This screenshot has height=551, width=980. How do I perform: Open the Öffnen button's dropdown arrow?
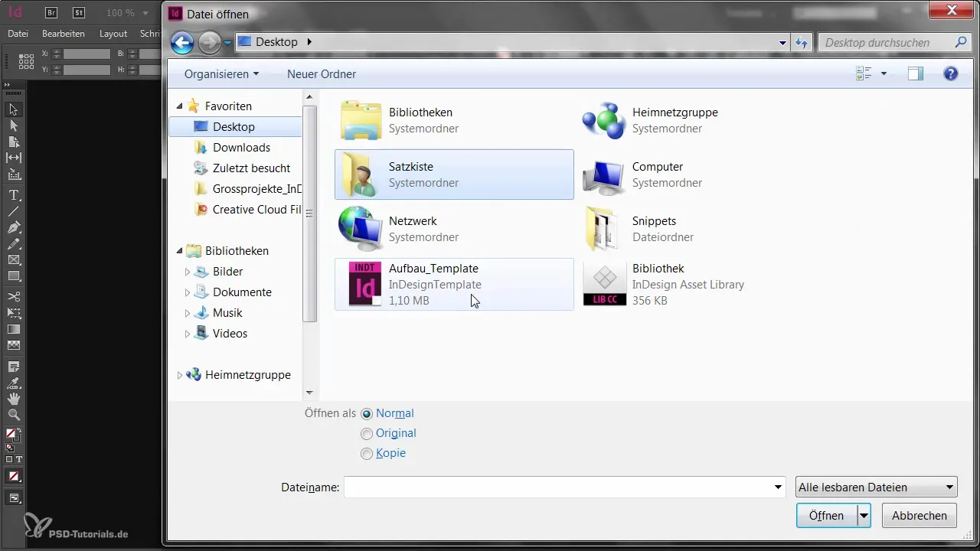pos(864,516)
